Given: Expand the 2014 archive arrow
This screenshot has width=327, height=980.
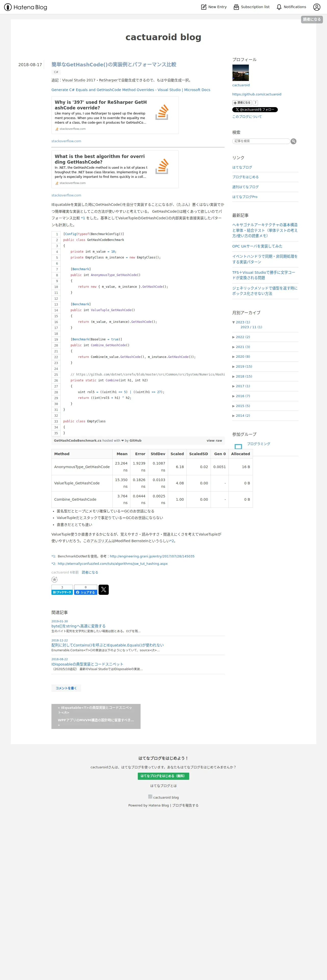Looking at the screenshot, I should click(x=233, y=416).
